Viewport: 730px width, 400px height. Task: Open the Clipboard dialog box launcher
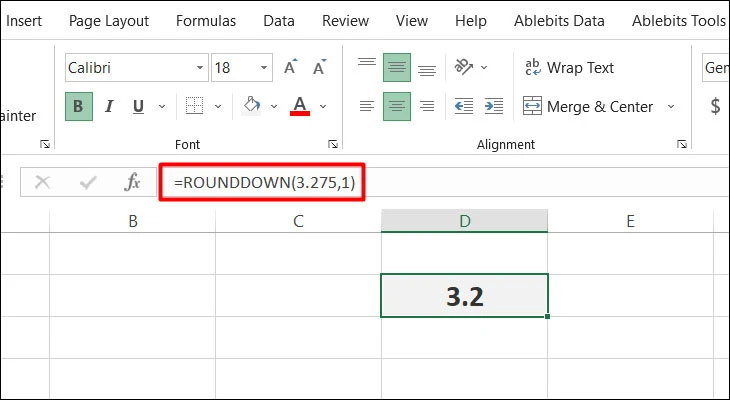tap(45, 144)
